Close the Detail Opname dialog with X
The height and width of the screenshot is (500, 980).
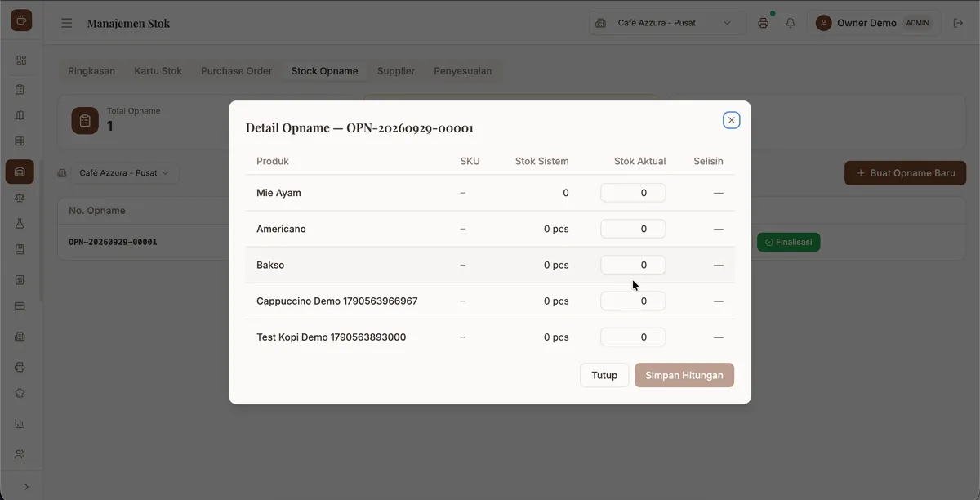pyautogui.click(x=731, y=120)
